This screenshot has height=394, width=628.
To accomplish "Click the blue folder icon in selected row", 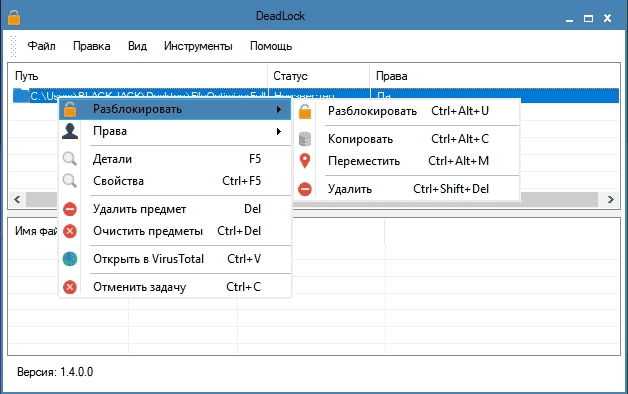I will click(21, 96).
